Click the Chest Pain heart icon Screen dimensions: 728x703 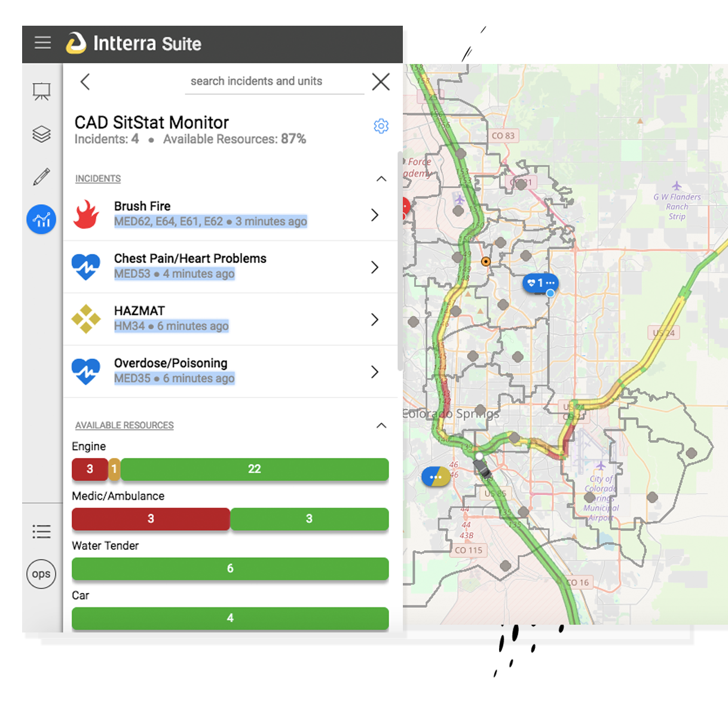(x=86, y=267)
